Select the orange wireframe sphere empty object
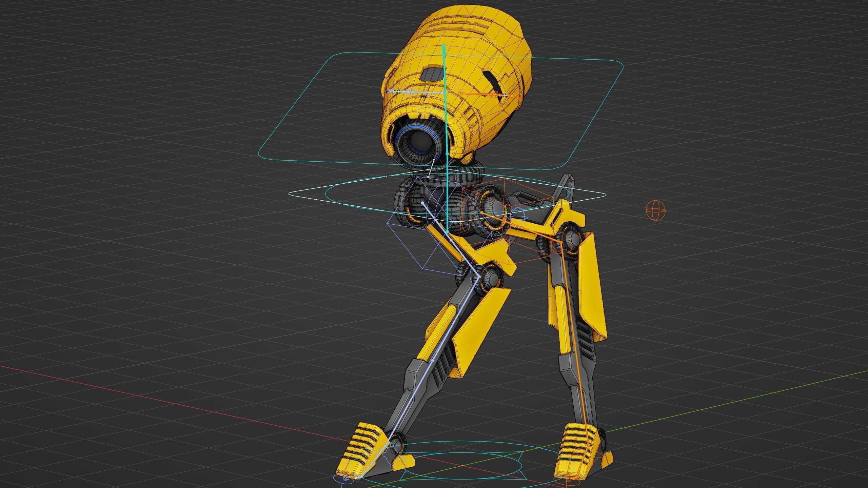Screen dimensions: 868x488 click(x=655, y=210)
